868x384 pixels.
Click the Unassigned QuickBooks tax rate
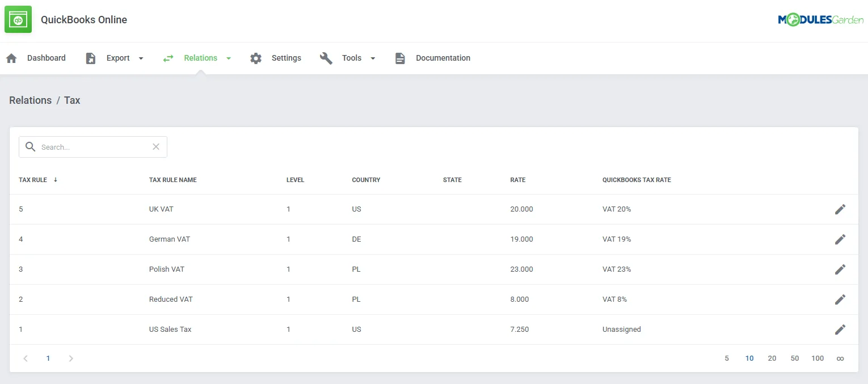[622, 330]
